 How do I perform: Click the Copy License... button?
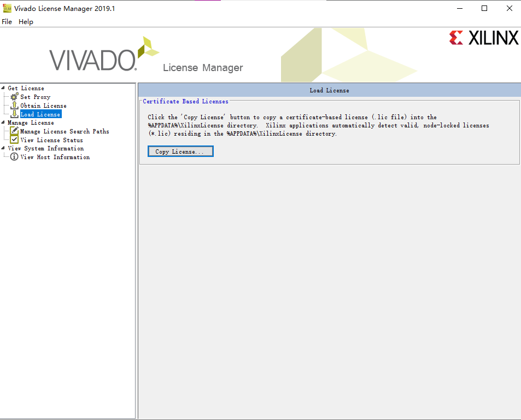click(x=180, y=151)
